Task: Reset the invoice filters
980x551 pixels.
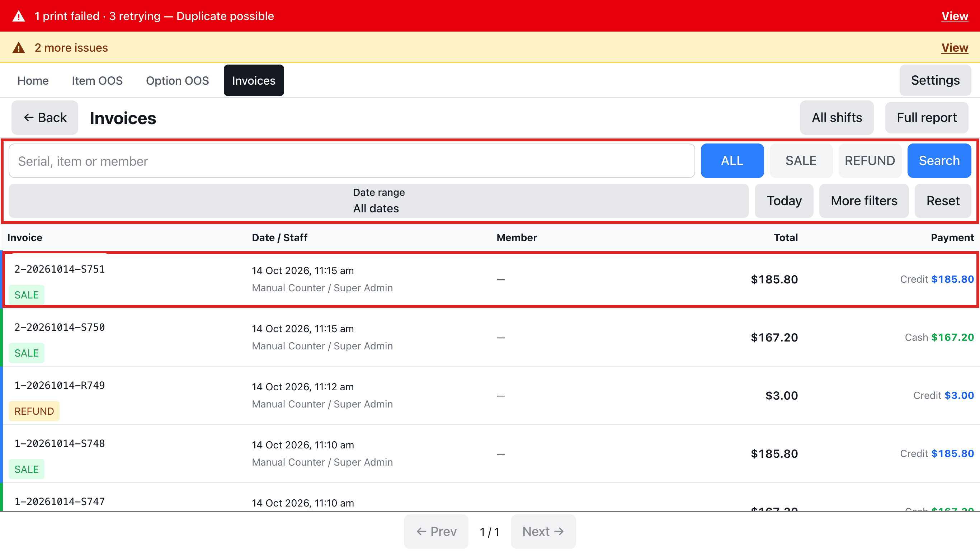Action: pos(943,201)
